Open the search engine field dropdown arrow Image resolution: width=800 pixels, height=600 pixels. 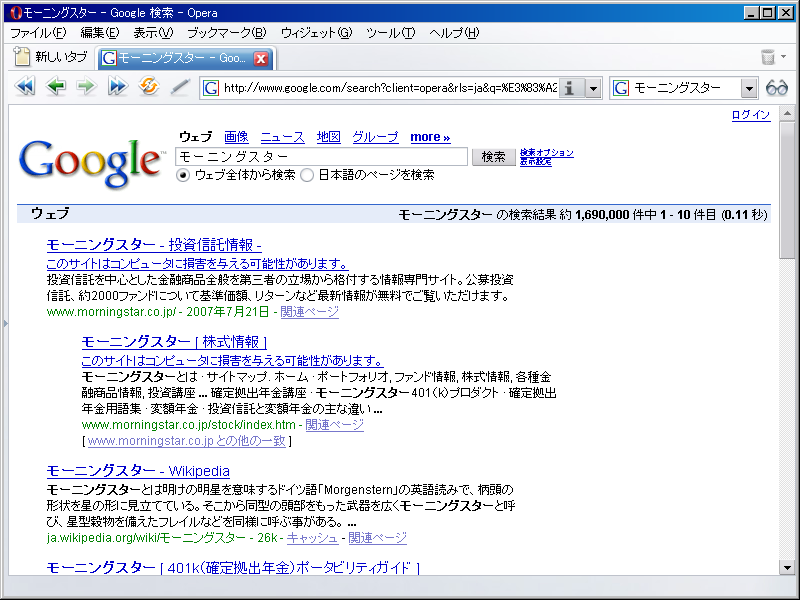coord(748,88)
